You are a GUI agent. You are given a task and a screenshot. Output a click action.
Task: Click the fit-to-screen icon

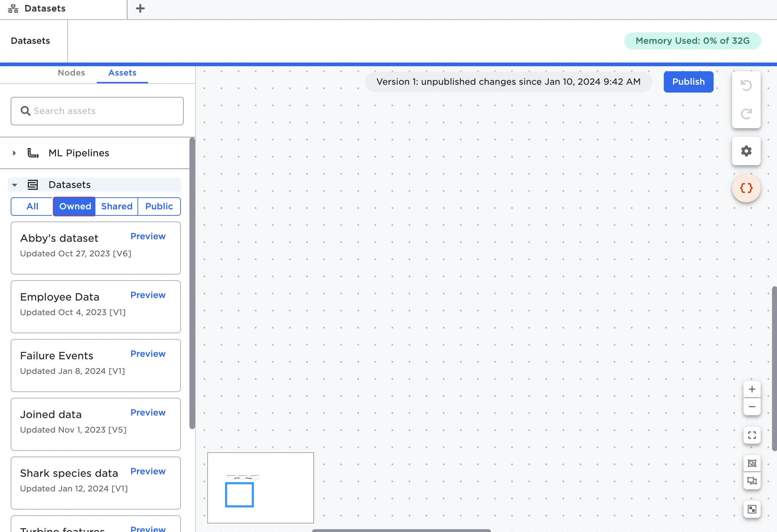[752, 435]
